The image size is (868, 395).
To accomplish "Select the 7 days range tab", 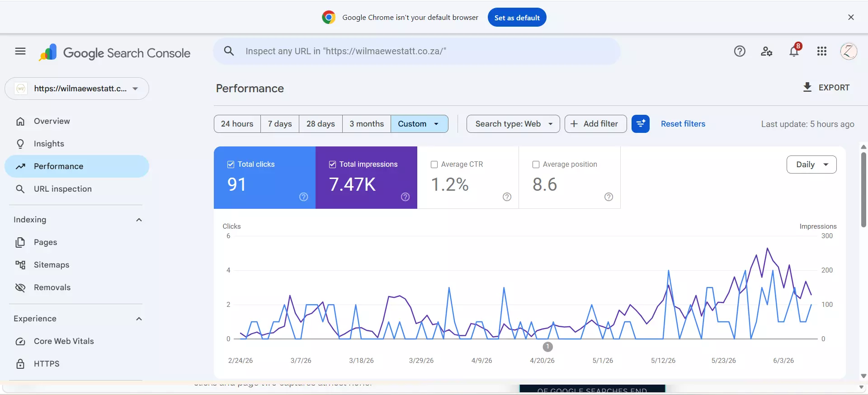I will pos(280,124).
